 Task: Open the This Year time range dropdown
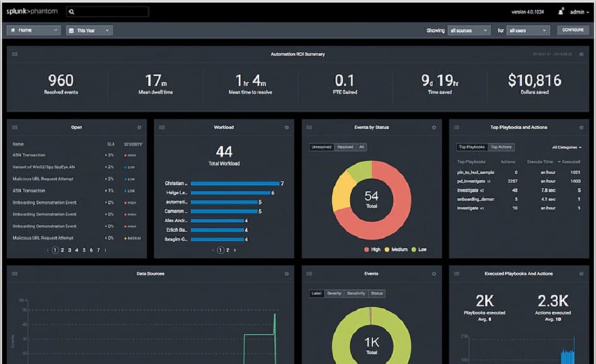[x=89, y=30]
